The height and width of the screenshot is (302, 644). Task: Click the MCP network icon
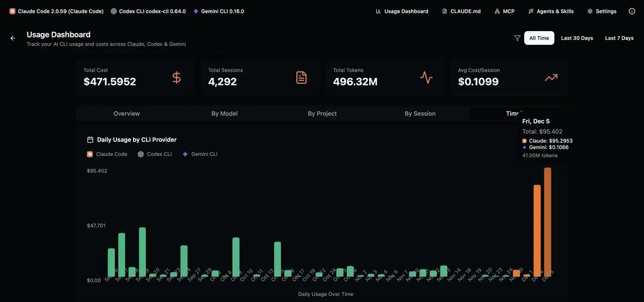(497, 11)
